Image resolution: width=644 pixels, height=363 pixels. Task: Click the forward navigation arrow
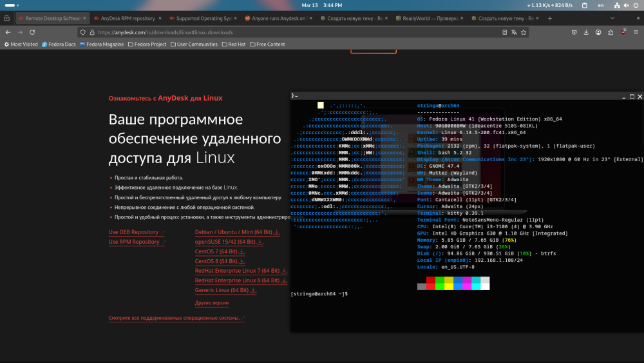20,32
